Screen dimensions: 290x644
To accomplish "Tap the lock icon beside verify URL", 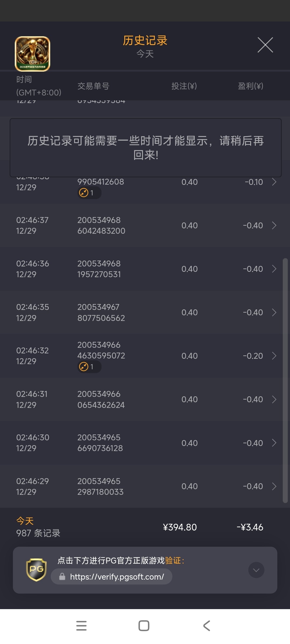I will click(x=62, y=576).
